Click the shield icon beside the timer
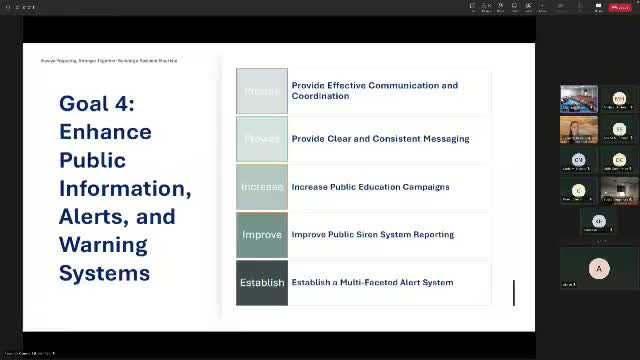Image resolution: width=640 pixels, height=360 pixels. pos(8,7)
